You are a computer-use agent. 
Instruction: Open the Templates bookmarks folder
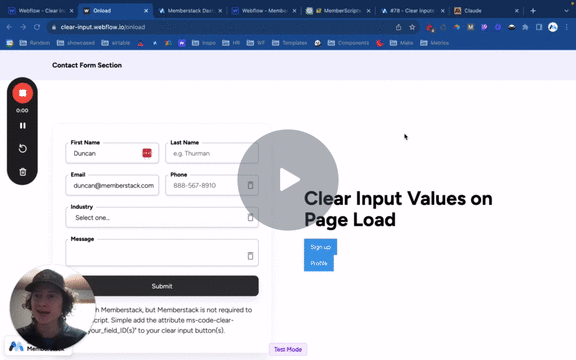(289, 43)
